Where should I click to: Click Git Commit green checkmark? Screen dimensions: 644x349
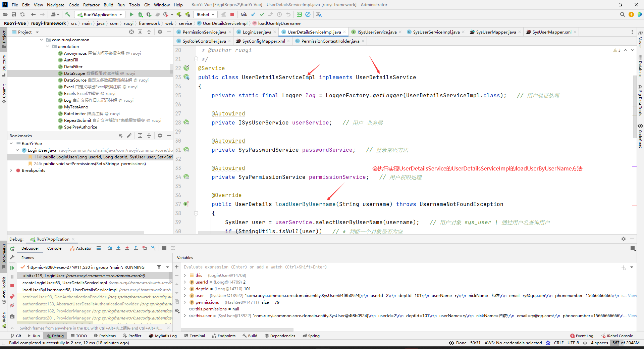point(262,14)
